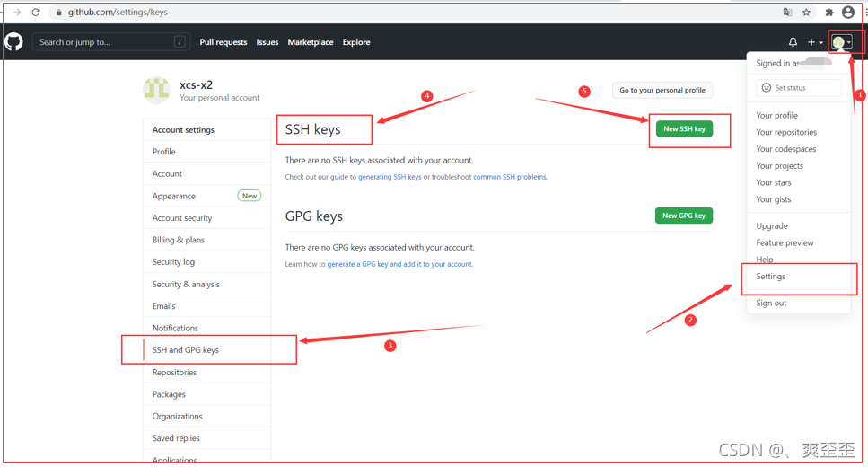Select Appearance in the settings sidebar
This screenshot has width=868, height=467.
tap(206, 196)
